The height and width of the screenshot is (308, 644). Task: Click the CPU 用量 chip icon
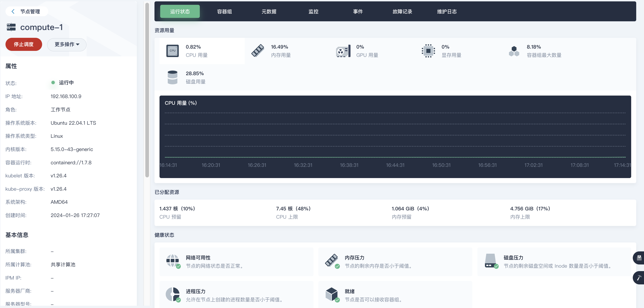coord(173,51)
